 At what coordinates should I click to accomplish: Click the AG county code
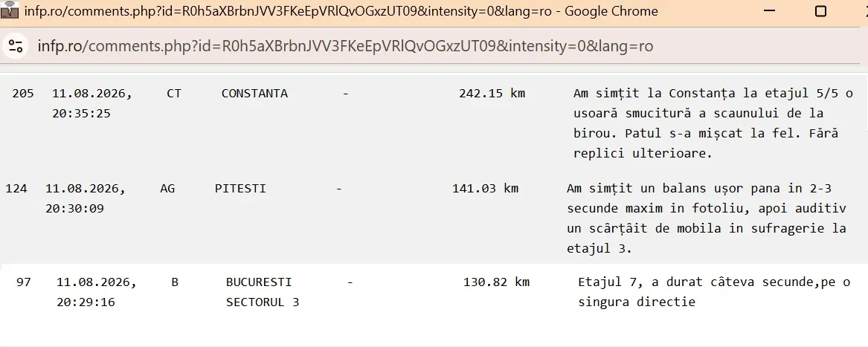point(167,188)
